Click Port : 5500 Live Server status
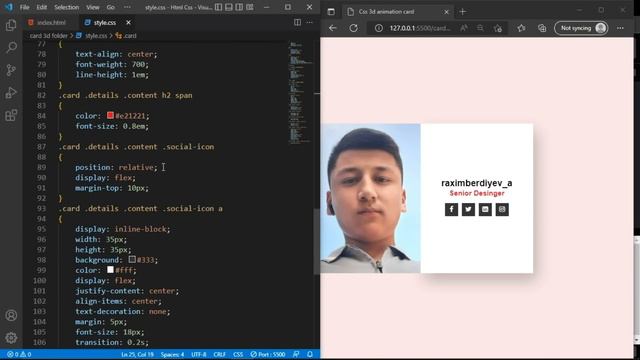The height and width of the screenshot is (360, 640). tap(268, 354)
